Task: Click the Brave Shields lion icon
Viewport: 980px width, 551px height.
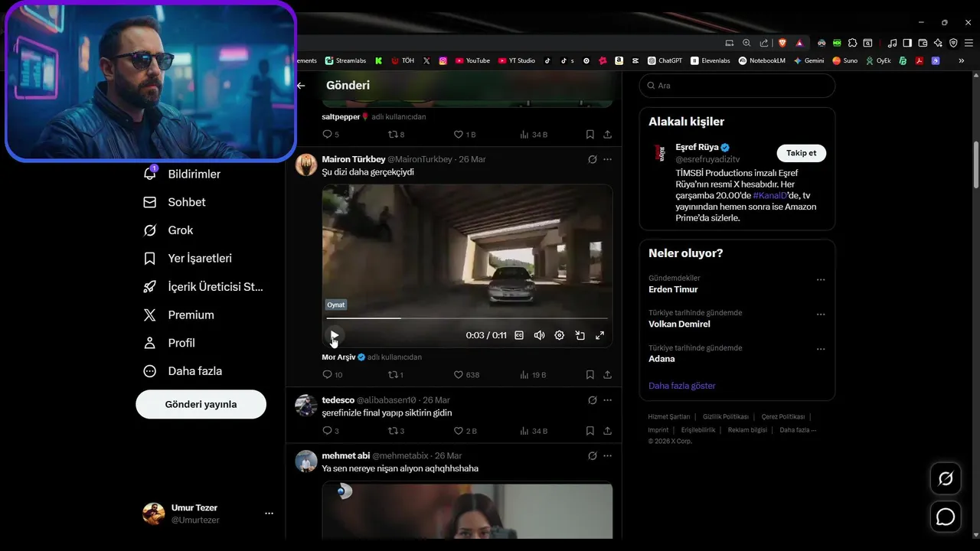Action: pos(782,43)
